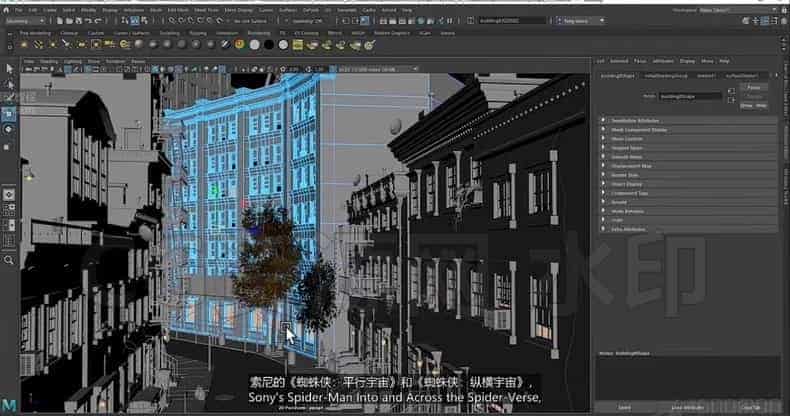Toggle snap to points magnet

click(x=191, y=21)
